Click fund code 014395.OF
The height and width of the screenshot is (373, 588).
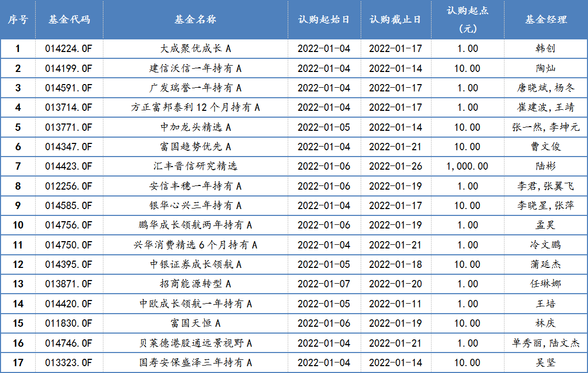pyautogui.click(x=69, y=265)
